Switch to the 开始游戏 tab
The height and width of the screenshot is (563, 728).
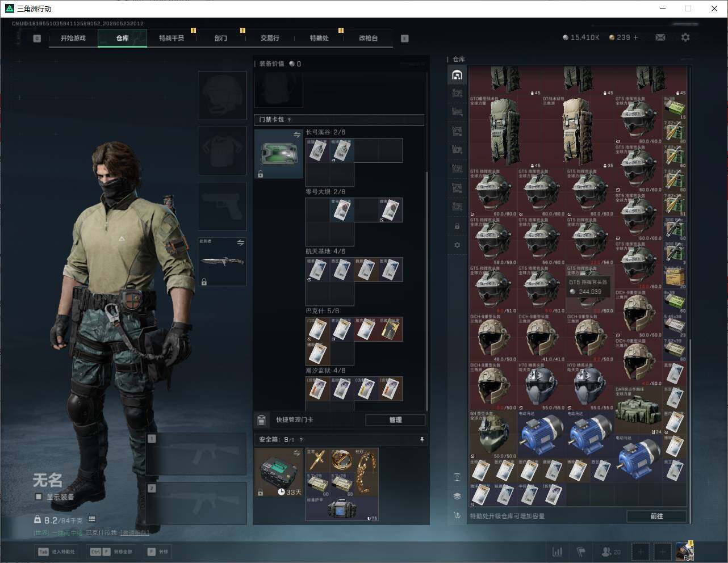tap(73, 38)
